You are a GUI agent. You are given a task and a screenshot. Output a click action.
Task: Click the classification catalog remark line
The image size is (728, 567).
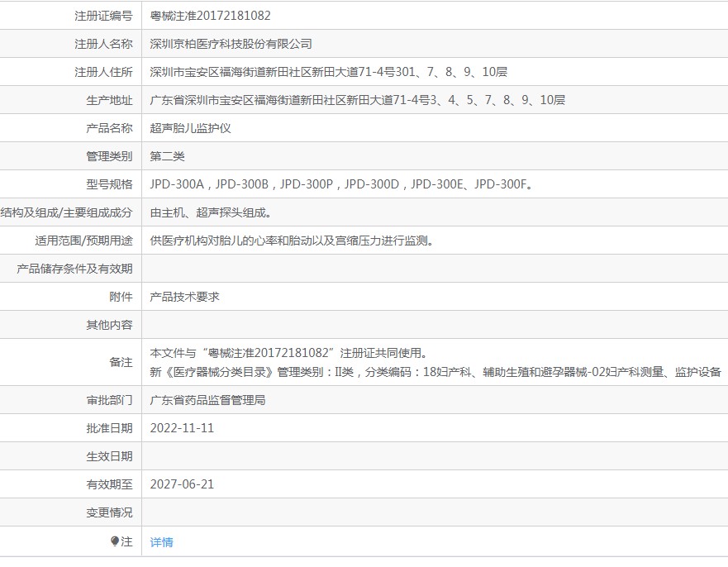tap(435, 372)
